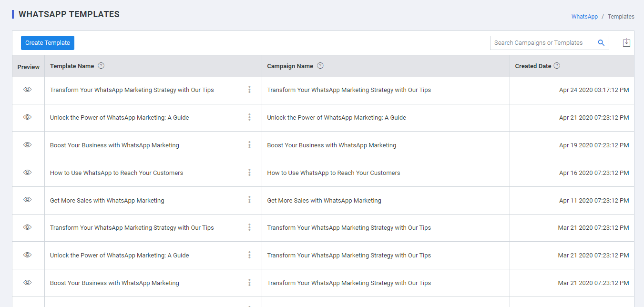Select template name 'Boost Your Business' in Mar 21 row

click(114, 283)
